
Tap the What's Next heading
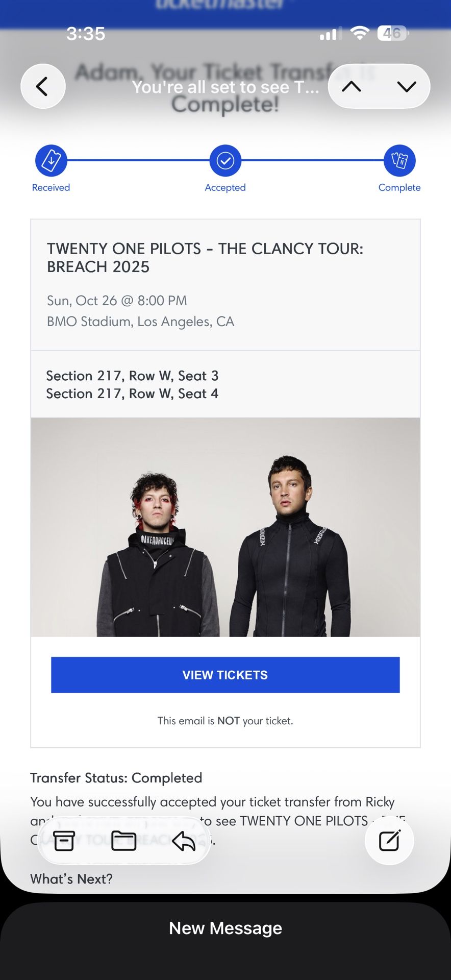[x=71, y=878]
